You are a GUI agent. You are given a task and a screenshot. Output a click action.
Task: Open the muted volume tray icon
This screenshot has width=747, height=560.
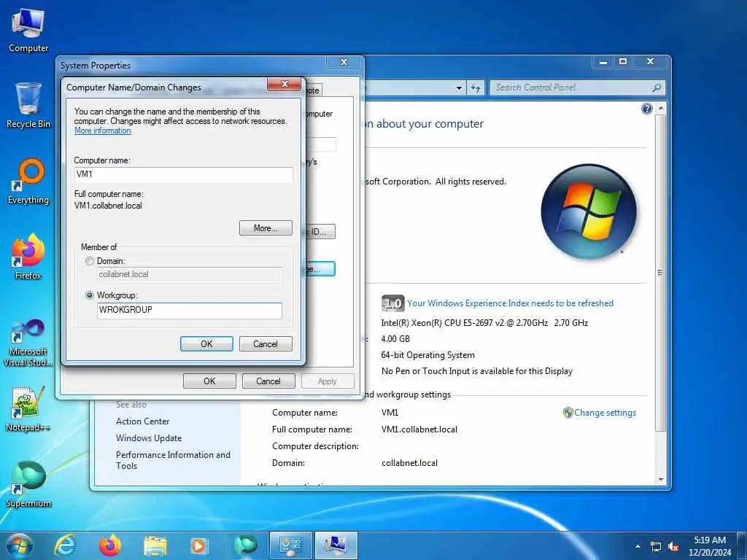pos(673,547)
